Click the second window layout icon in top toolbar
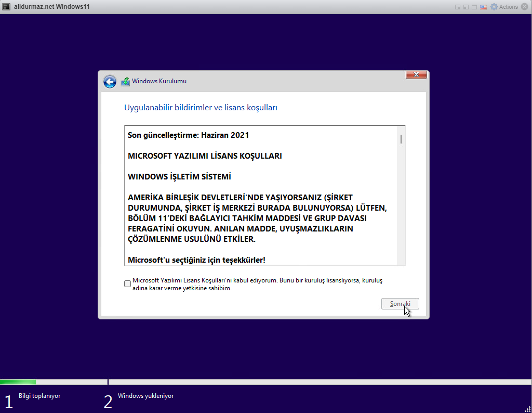 (x=465, y=6)
